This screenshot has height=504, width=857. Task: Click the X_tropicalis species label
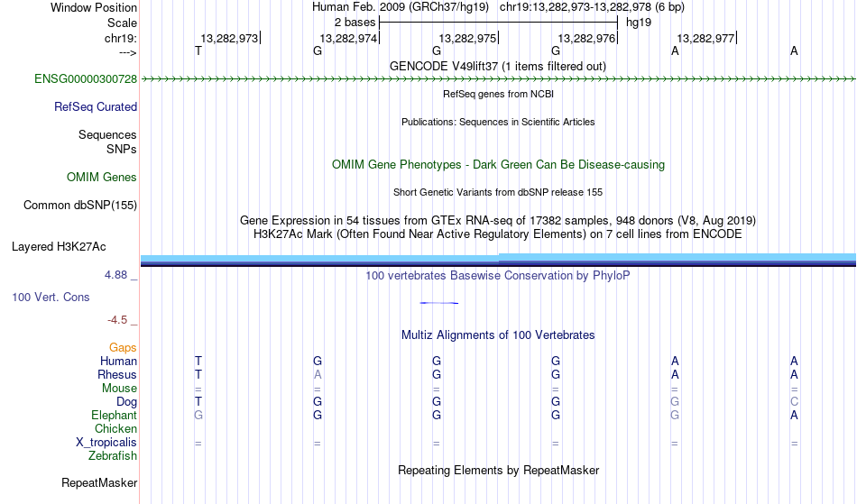tap(106, 443)
